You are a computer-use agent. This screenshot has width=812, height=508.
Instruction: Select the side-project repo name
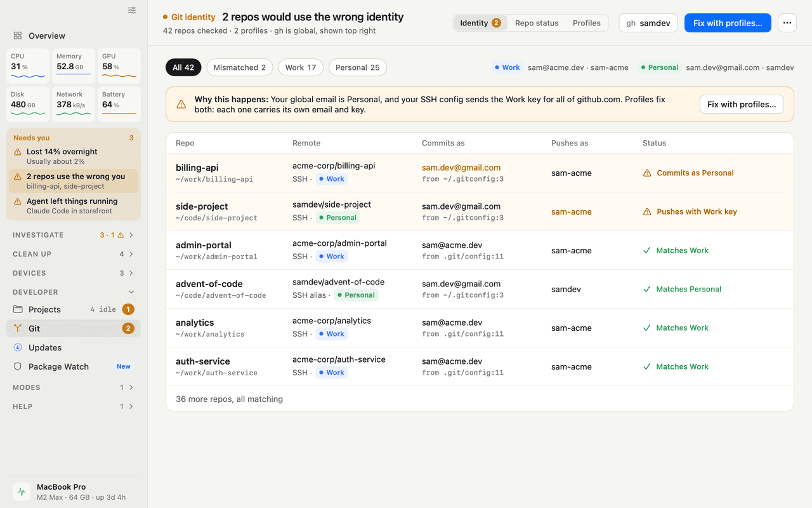click(202, 206)
